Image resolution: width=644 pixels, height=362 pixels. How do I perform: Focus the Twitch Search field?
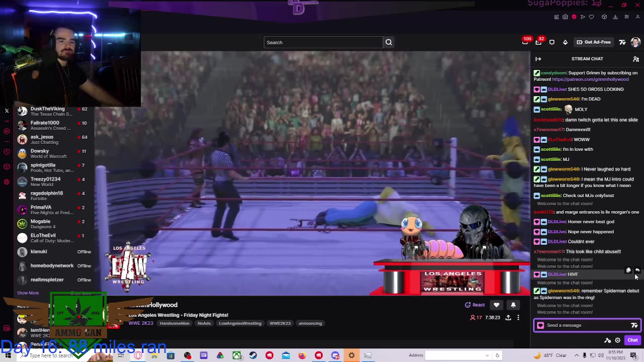click(x=323, y=42)
